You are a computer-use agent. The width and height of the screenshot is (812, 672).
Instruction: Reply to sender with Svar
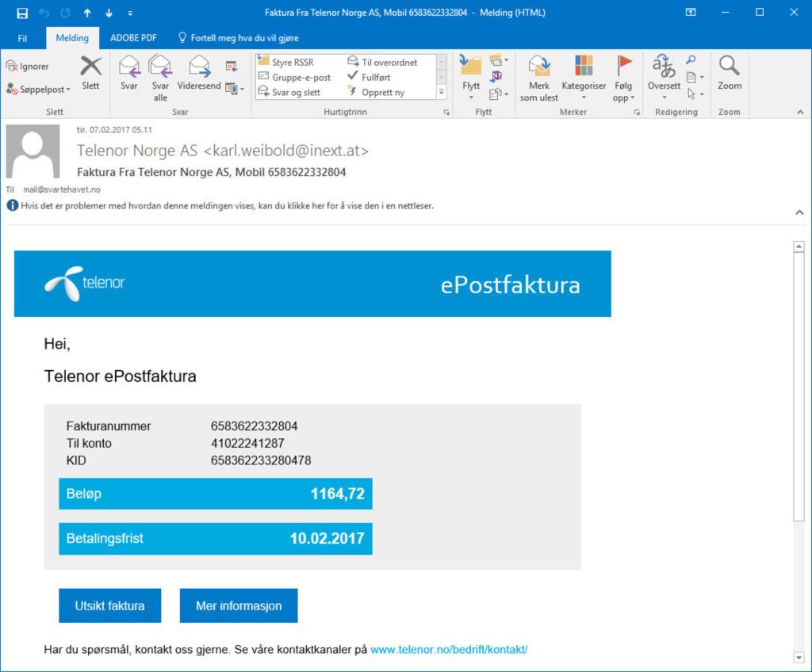[129, 74]
